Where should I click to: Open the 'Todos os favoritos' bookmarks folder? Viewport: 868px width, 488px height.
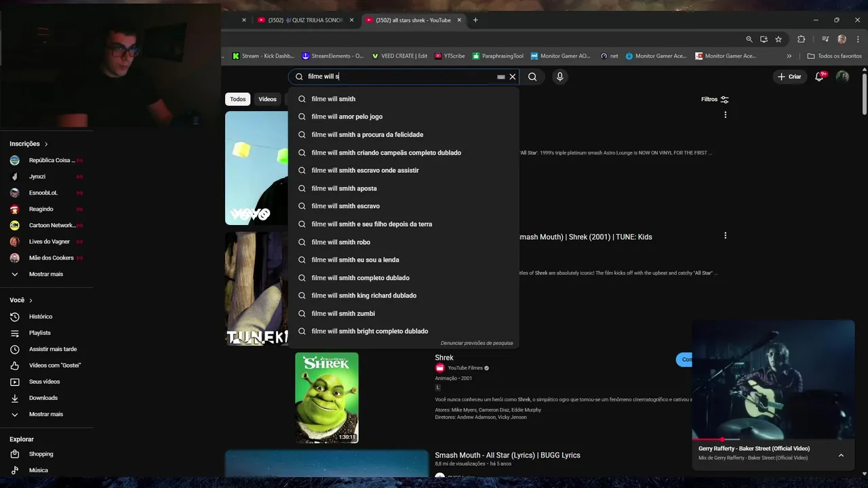pyautogui.click(x=834, y=56)
